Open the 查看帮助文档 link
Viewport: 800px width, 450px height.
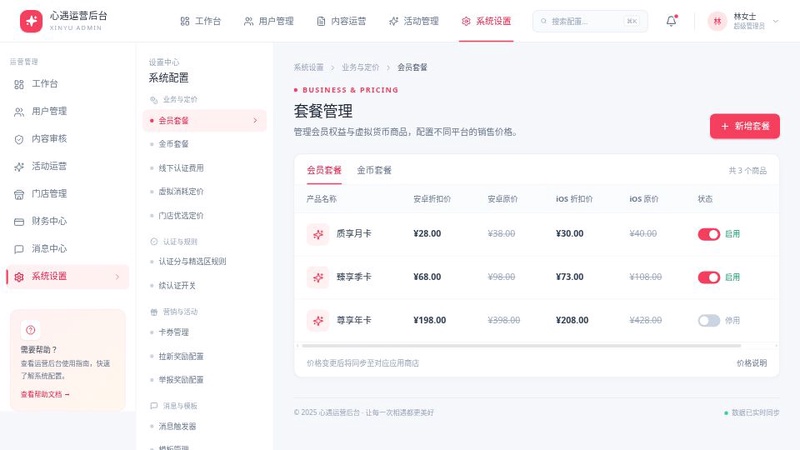(45, 394)
